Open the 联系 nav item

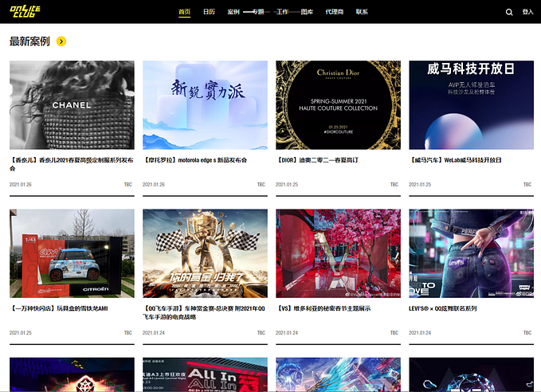[x=362, y=12]
